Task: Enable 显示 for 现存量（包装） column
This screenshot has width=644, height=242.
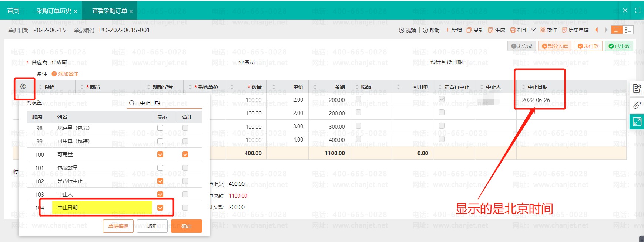Action: click(160, 128)
